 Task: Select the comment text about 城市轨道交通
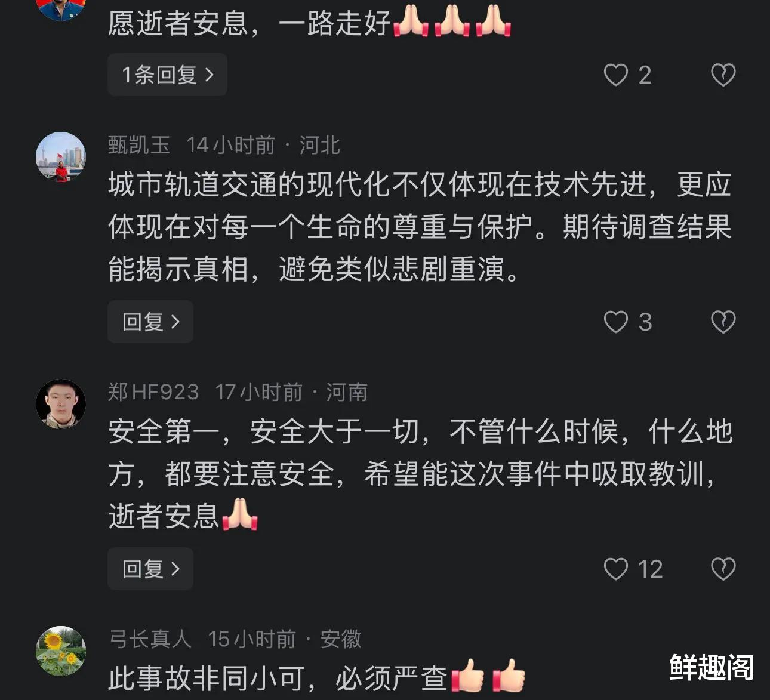[420, 227]
